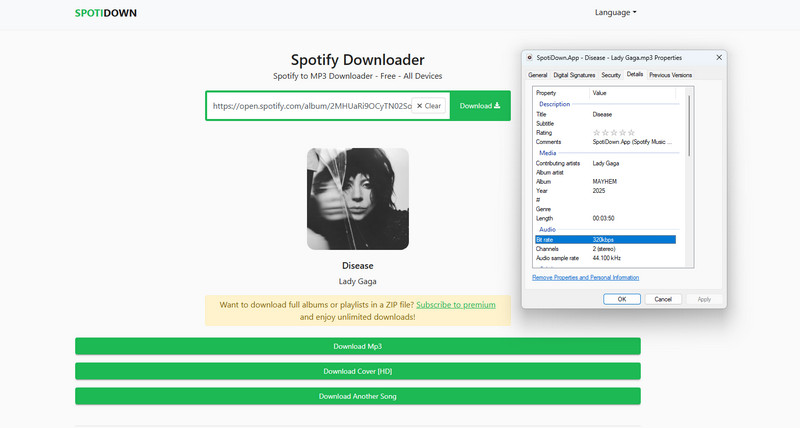Click the 'Lady Gaga' artist name under the cover
This screenshot has width=800, height=428.
tap(358, 281)
